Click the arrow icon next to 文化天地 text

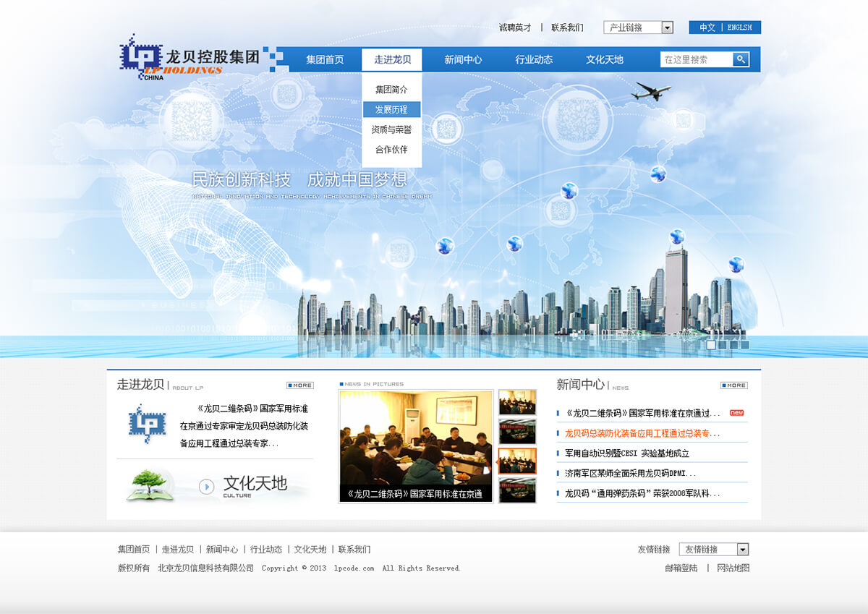click(208, 487)
